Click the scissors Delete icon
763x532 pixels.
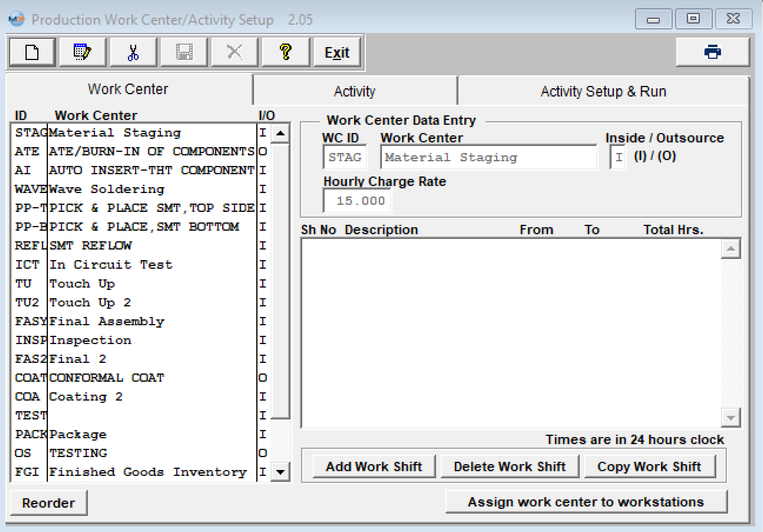[x=133, y=52]
